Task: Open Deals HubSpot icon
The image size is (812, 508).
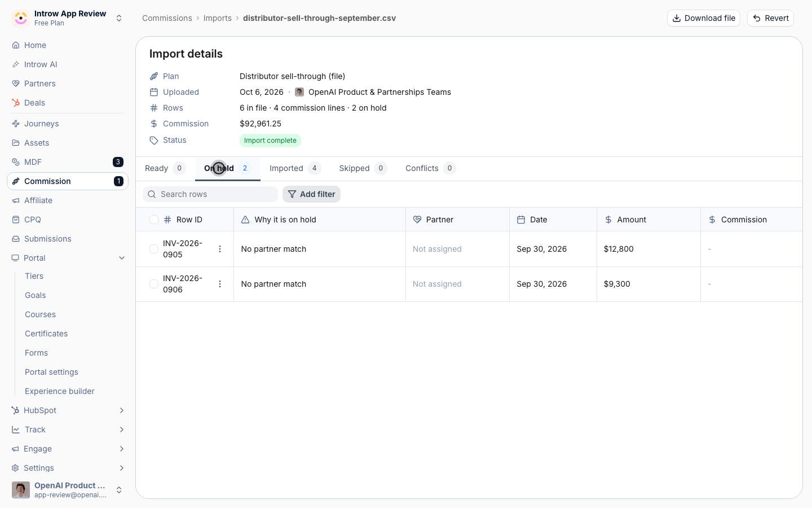Action: point(16,103)
